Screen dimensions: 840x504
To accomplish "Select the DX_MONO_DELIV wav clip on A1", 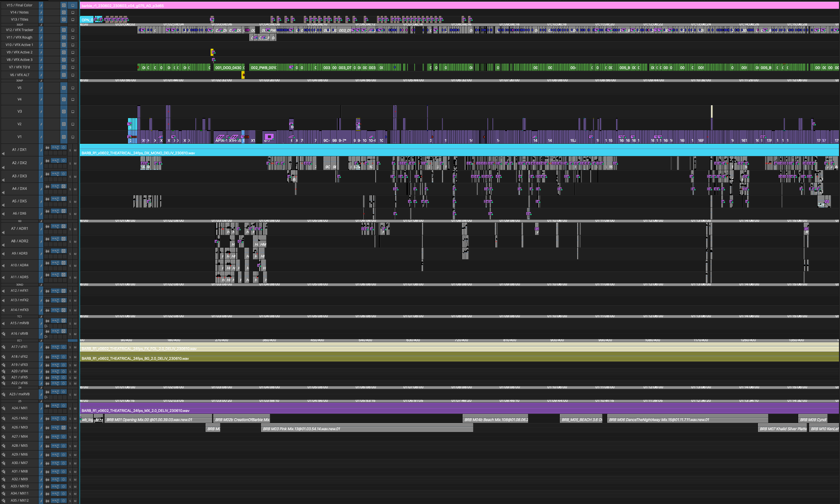I will tap(459, 150).
